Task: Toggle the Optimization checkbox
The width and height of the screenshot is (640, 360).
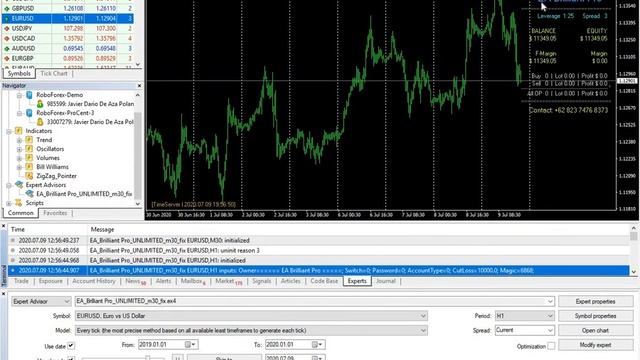Action: pyautogui.click(x=551, y=346)
